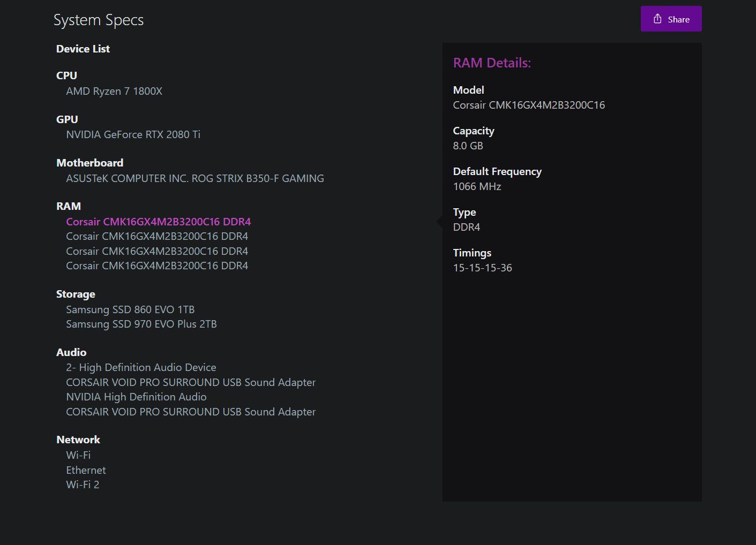Screen dimensions: 756x545
Task: Click the 'GPU' category heading
Action: tap(67, 120)
